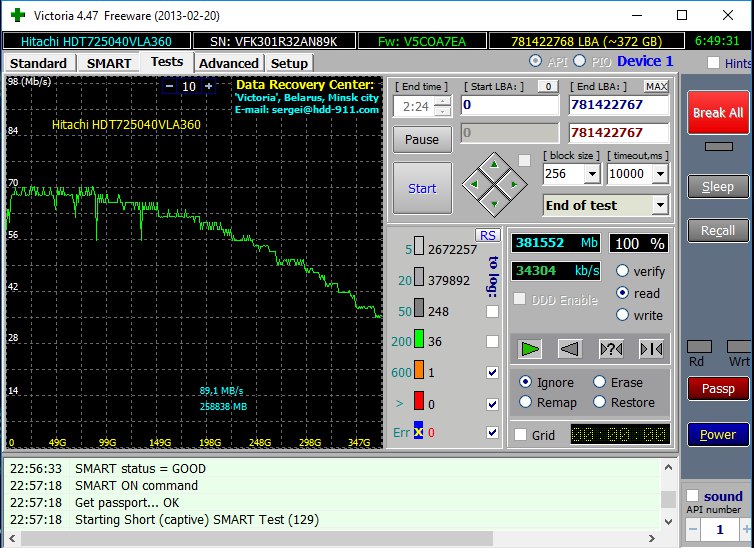
Task: Click the Start button
Action: click(422, 188)
